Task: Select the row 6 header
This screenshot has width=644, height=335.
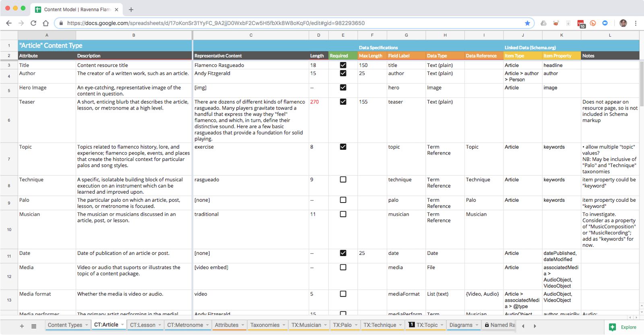Action: (9, 120)
